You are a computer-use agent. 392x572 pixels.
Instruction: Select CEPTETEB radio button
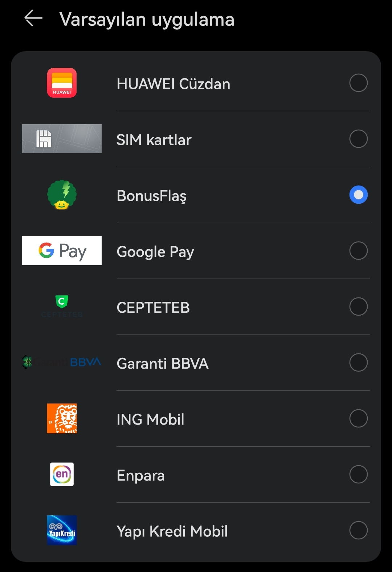[359, 307]
